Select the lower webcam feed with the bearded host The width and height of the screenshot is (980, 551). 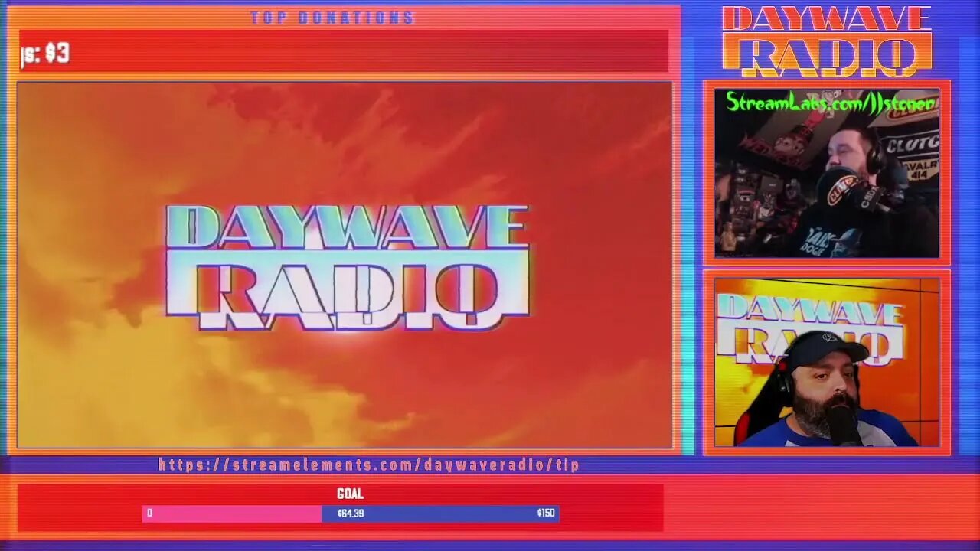click(827, 362)
